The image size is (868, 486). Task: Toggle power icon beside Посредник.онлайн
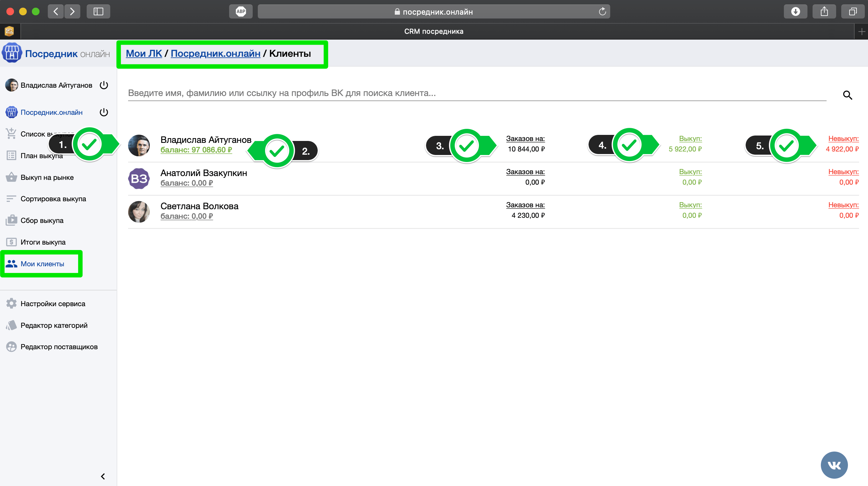coord(104,112)
